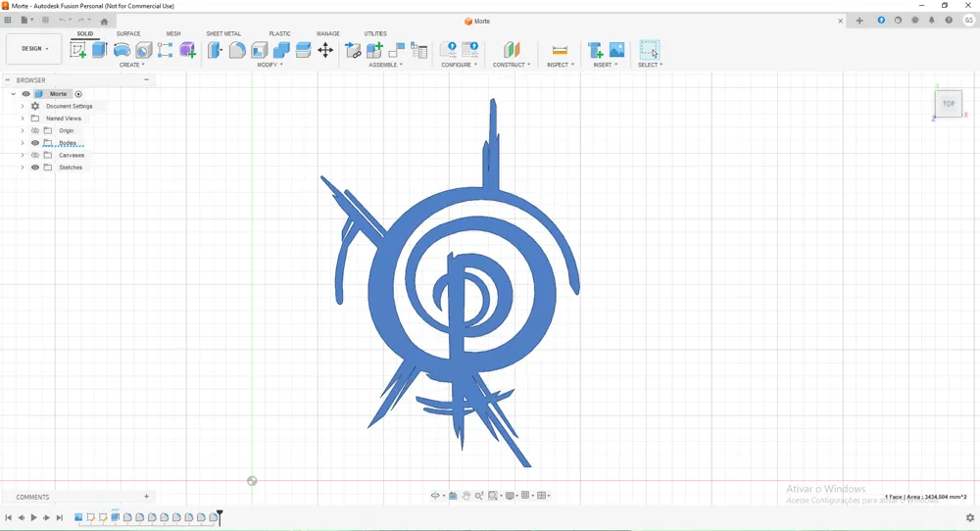Select the Insert Canvas image icon
Viewport: 980px width, 531px height.
click(x=616, y=50)
